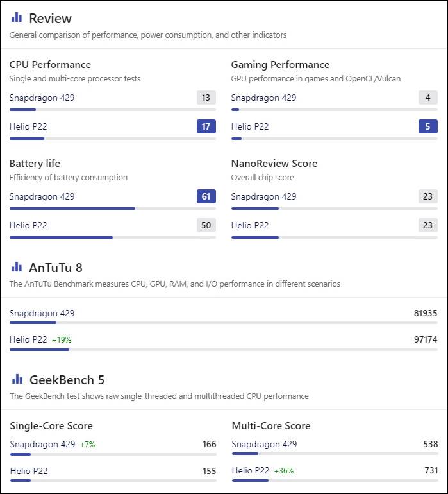Click the Snapdragon 429 battery score badge 61
The width and height of the screenshot is (448, 494).
pyautogui.click(x=206, y=196)
